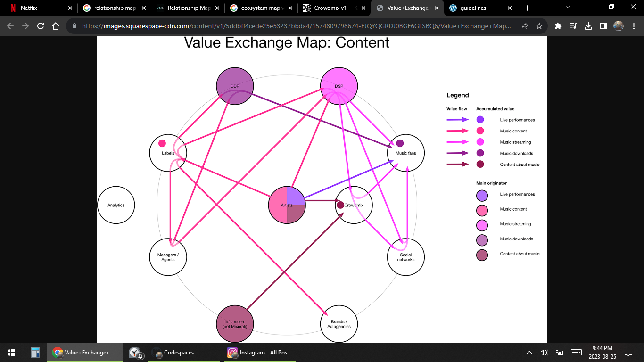Click the 'Analytics' node
This screenshot has height=362, width=644.
click(x=116, y=205)
